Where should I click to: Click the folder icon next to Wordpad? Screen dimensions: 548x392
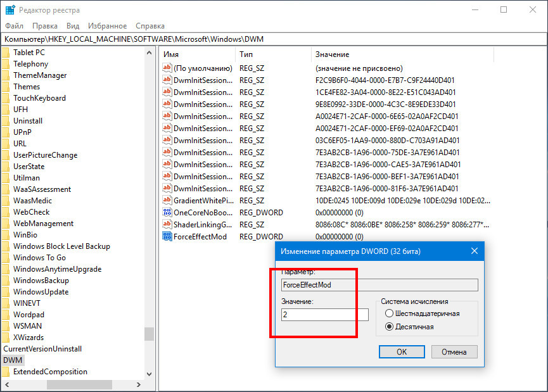tap(6, 315)
